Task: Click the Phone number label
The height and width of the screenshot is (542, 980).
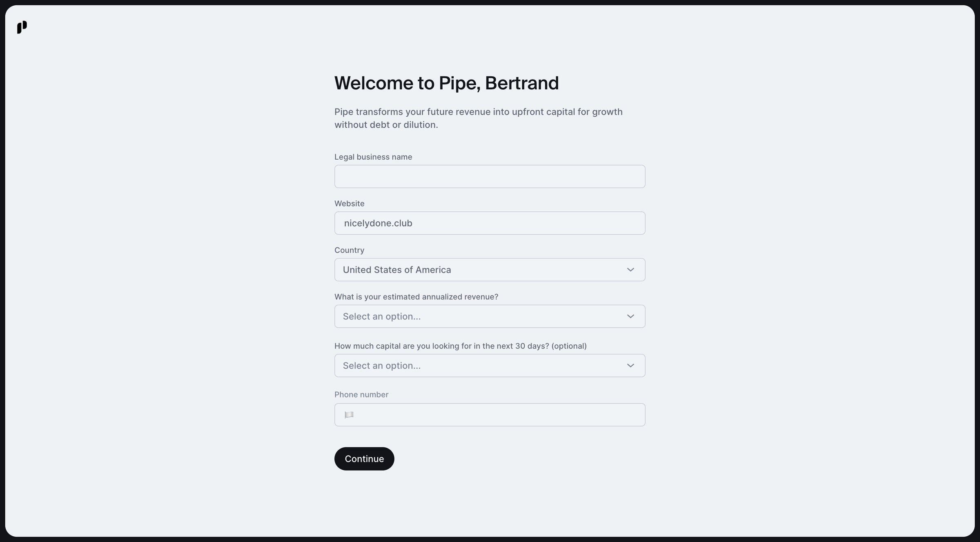Action: pos(361,394)
